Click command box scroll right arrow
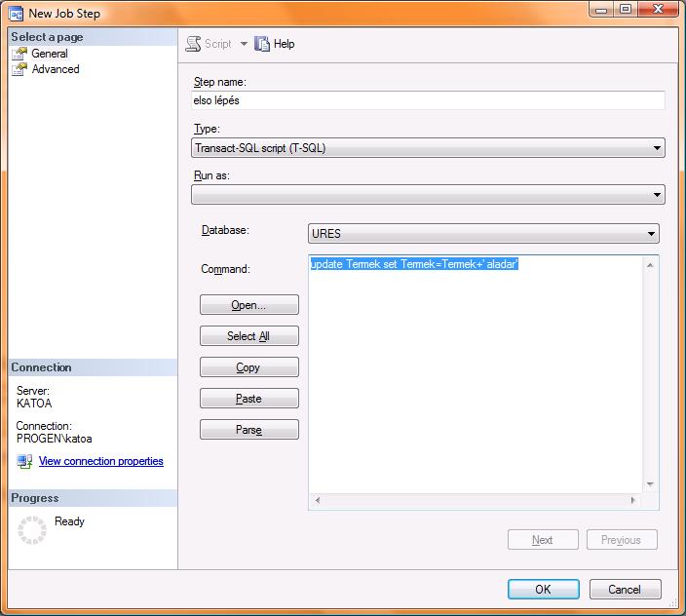The image size is (686, 616). pos(632,500)
